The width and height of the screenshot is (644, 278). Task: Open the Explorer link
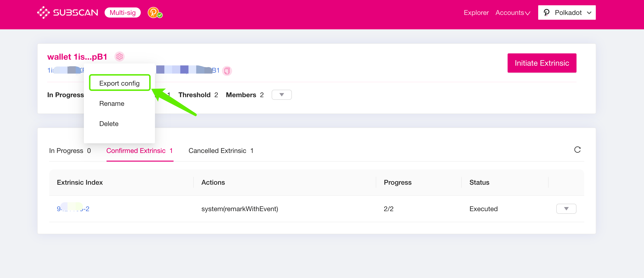pos(476,13)
